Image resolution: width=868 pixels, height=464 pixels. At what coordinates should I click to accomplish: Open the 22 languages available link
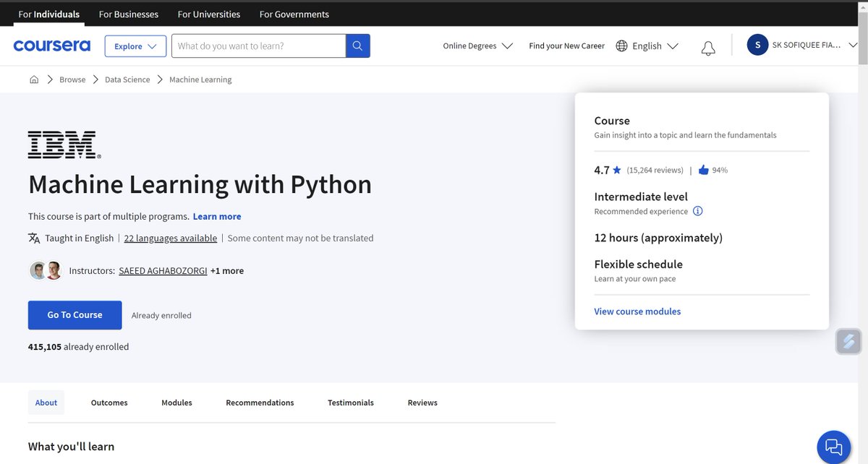tap(171, 238)
